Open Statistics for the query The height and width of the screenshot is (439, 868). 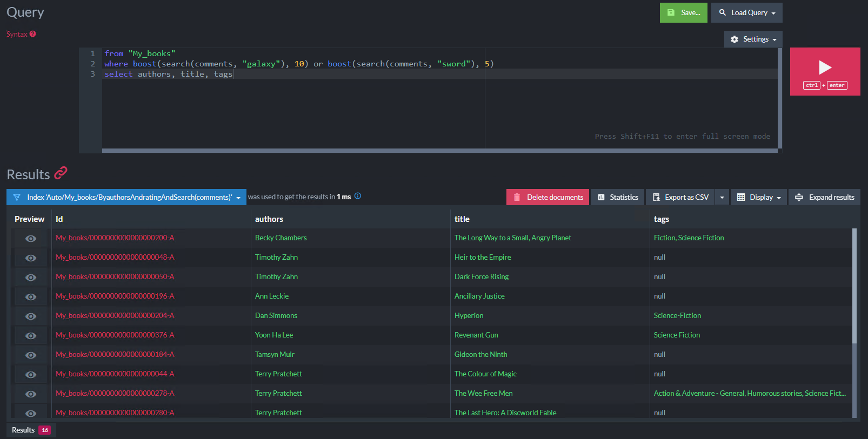click(x=618, y=197)
